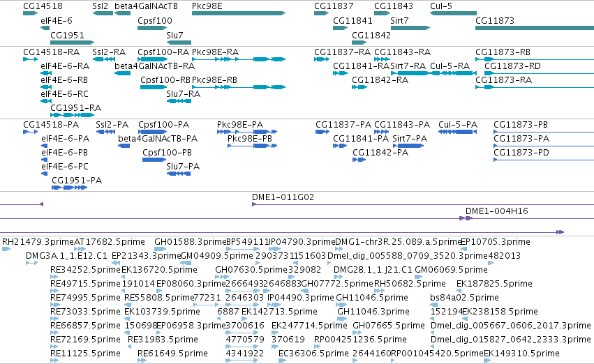Select the GM06069.5prime EST label

451,270
